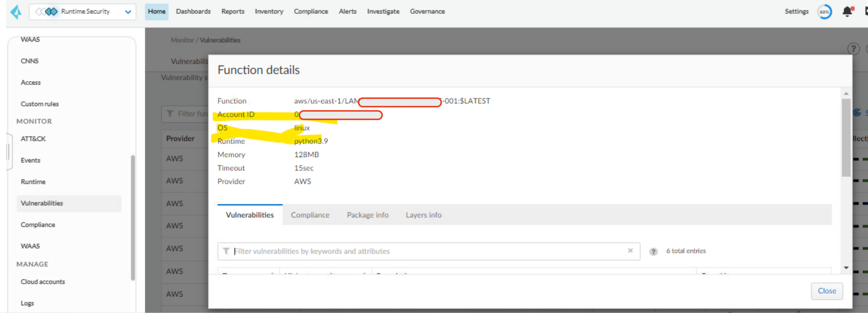
Task: Select the Compliance tab in Function details
Action: [310, 215]
